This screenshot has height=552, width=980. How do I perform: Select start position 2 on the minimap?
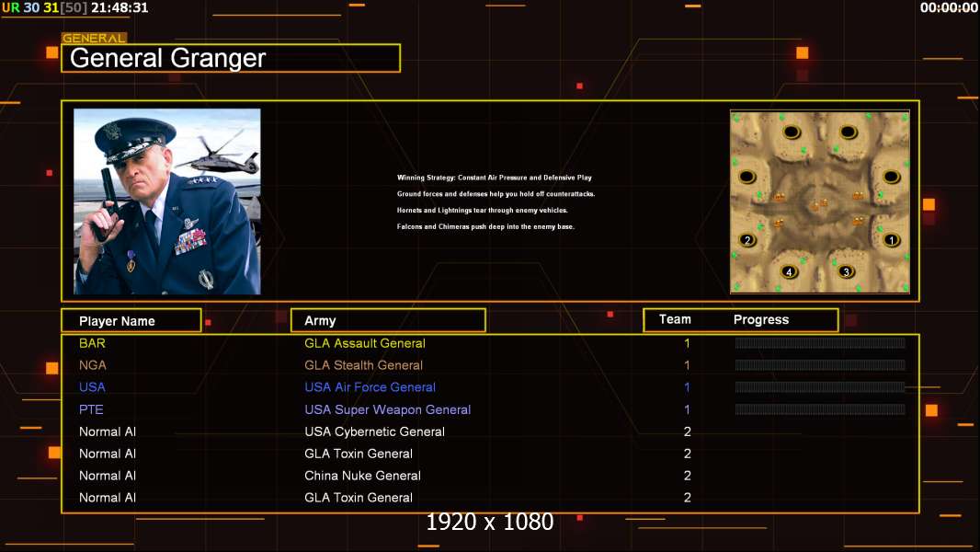(747, 240)
